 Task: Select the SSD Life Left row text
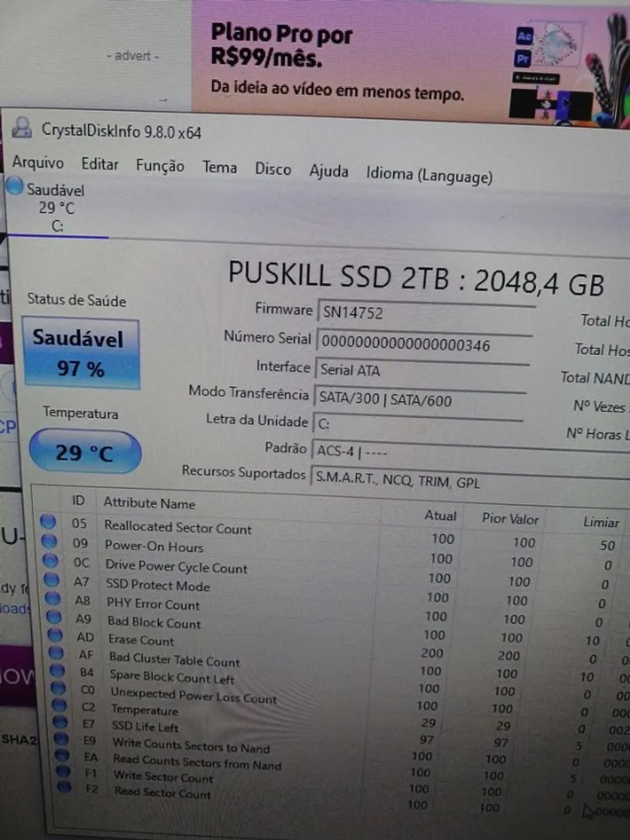pyautogui.click(x=145, y=726)
